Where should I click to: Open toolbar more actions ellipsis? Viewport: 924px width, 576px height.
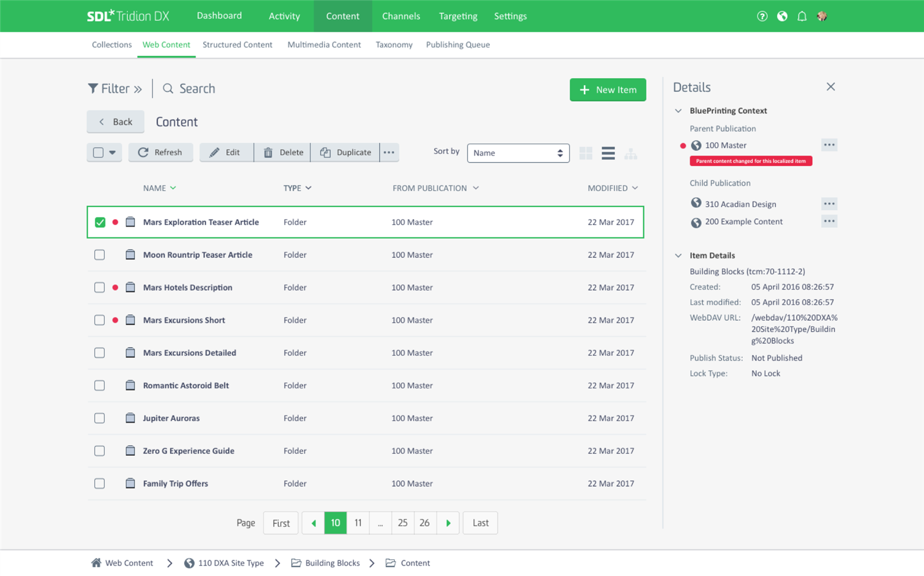coord(389,152)
